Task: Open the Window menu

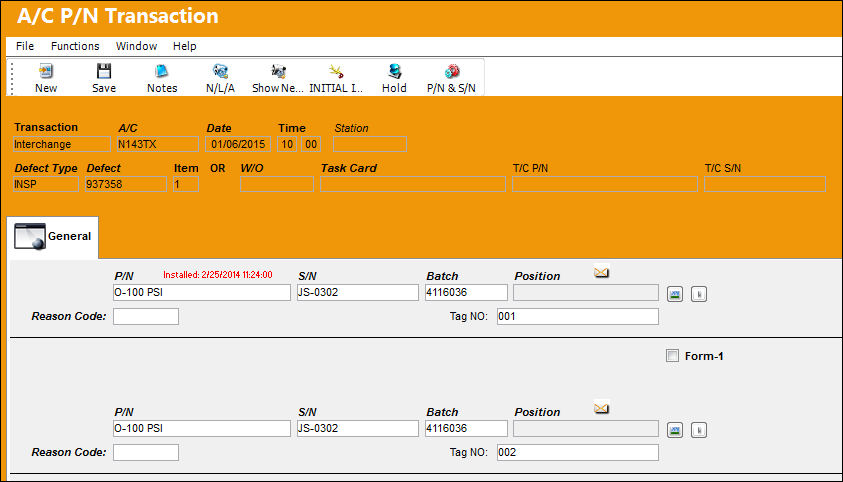Action: point(137,46)
